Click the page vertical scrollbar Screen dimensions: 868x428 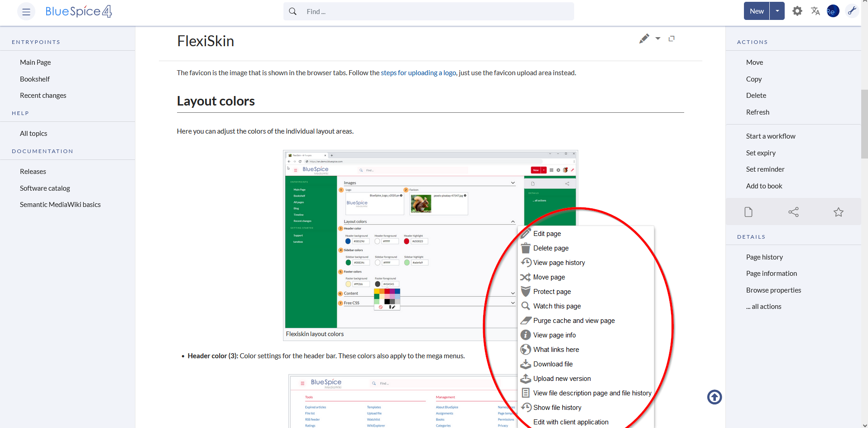(864, 124)
